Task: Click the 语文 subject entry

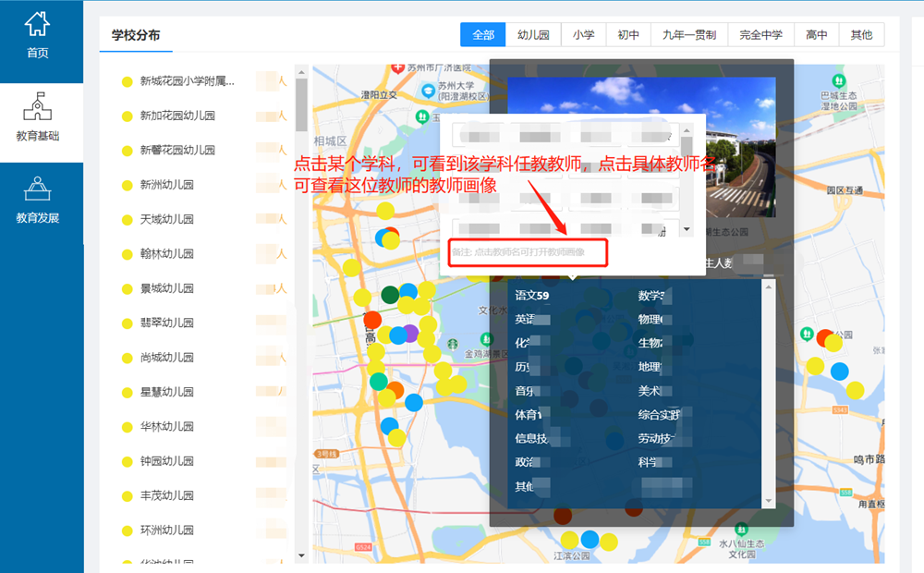Action: [531, 296]
